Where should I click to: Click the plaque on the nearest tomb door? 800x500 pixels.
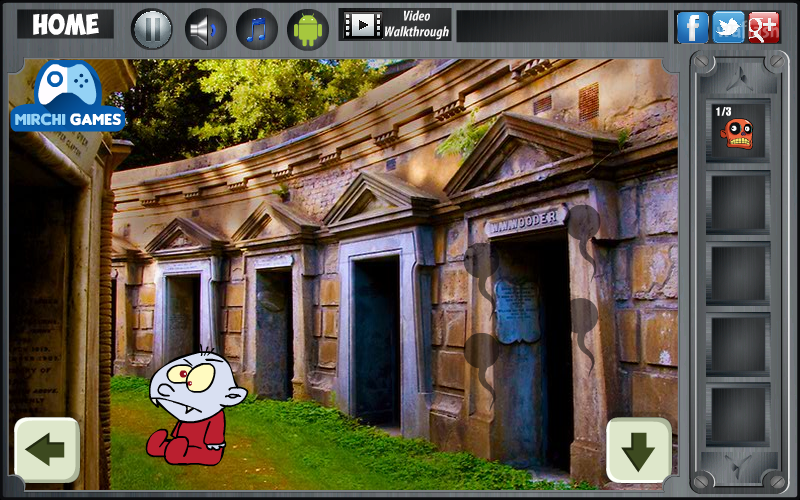[517, 310]
